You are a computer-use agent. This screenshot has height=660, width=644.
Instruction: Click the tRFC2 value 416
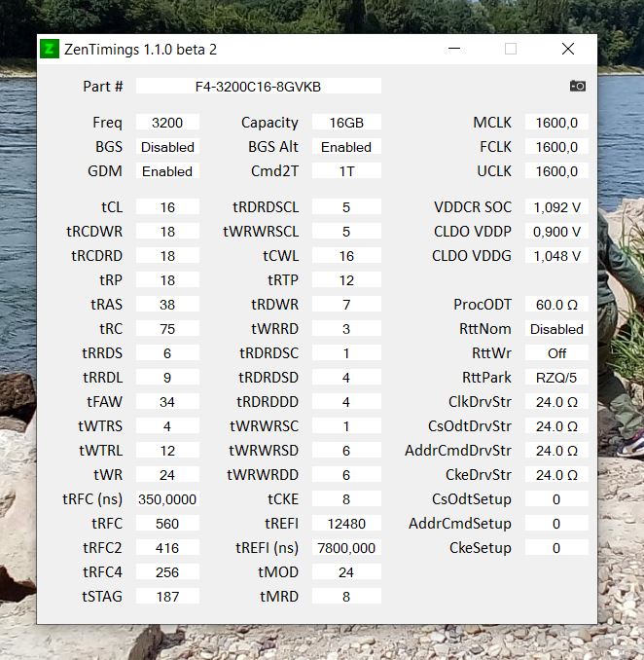tap(167, 548)
